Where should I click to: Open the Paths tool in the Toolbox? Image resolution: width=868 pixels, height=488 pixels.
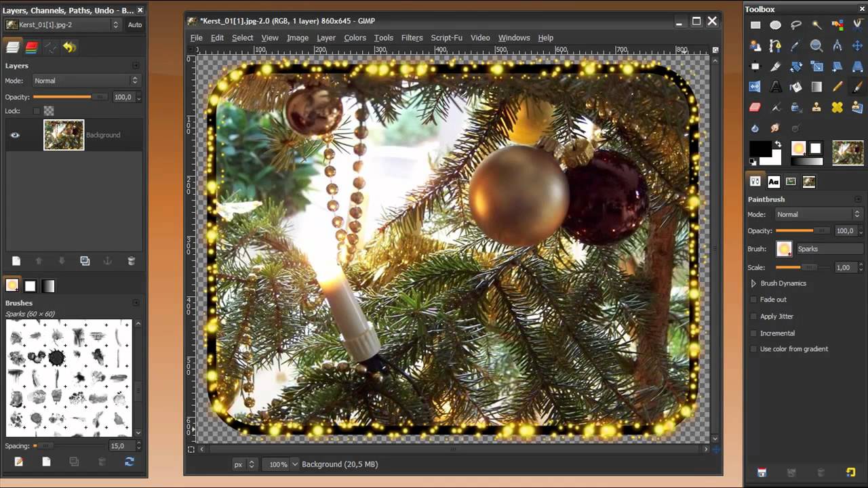[776, 45]
